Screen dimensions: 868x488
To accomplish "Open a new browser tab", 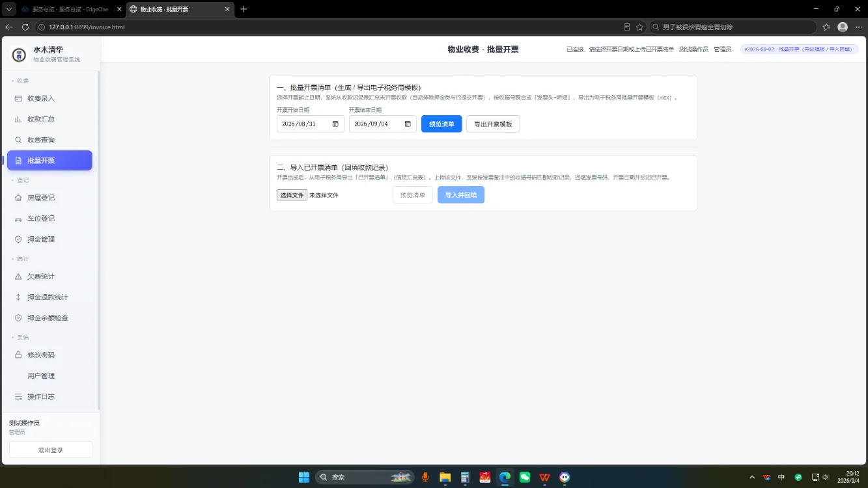I will click(244, 9).
